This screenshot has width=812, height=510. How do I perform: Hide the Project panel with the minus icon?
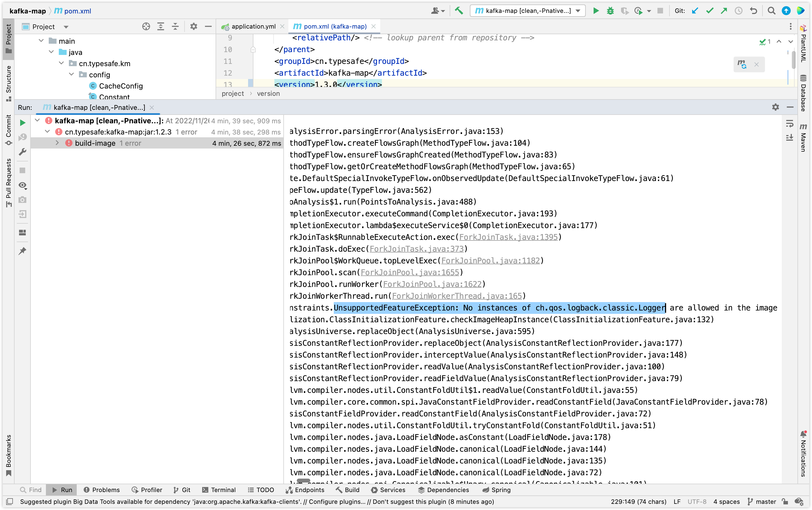[x=208, y=26]
